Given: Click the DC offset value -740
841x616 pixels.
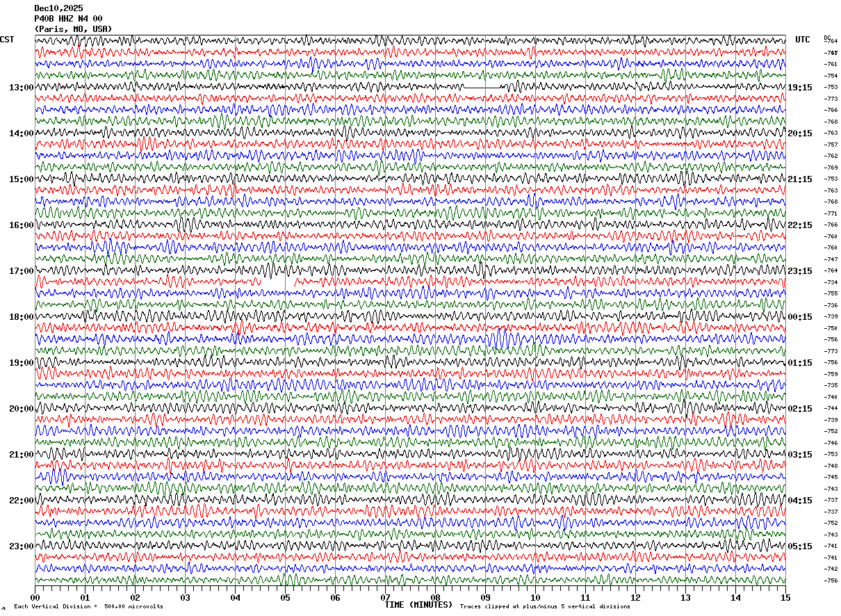Looking at the screenshot, I should coord(831,397).
